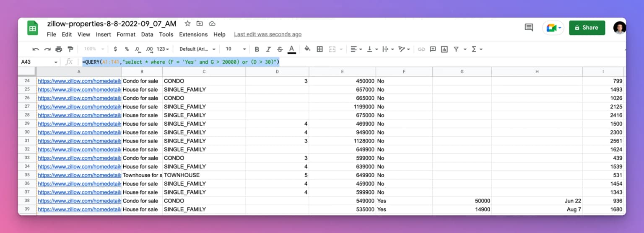Open the Help menu
This screenshot has height=233, width=644.
tap(219, 34)
